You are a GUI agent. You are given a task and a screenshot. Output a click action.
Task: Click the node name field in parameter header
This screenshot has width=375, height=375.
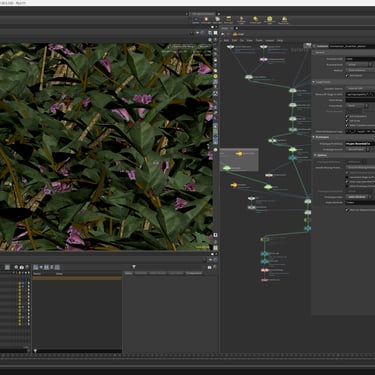click(352, 46)
